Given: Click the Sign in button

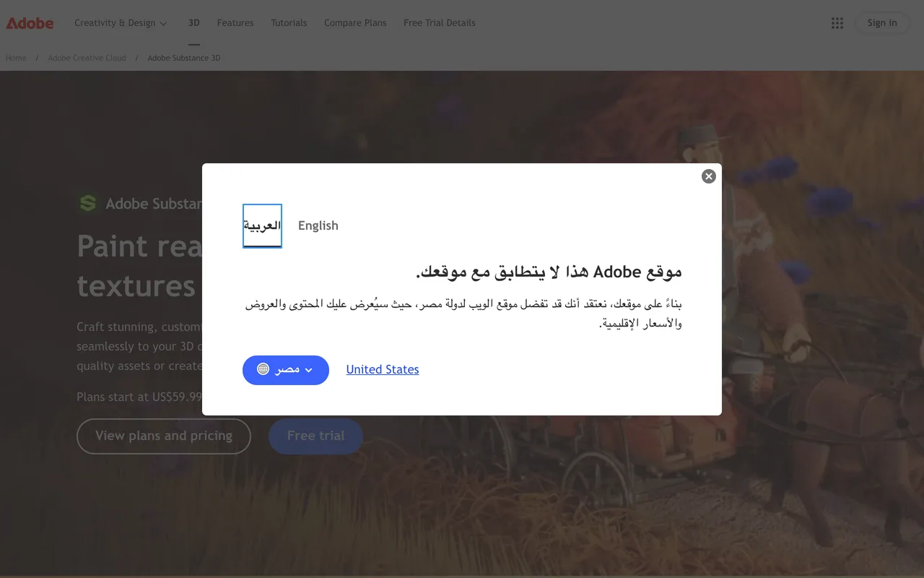Looking at the screenshot, I should tap(882, 23).
